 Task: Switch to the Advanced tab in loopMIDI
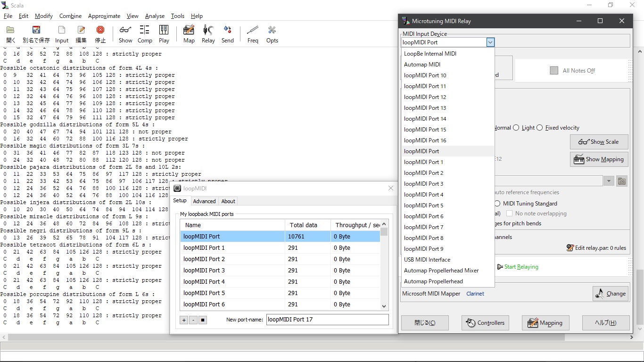204,201
